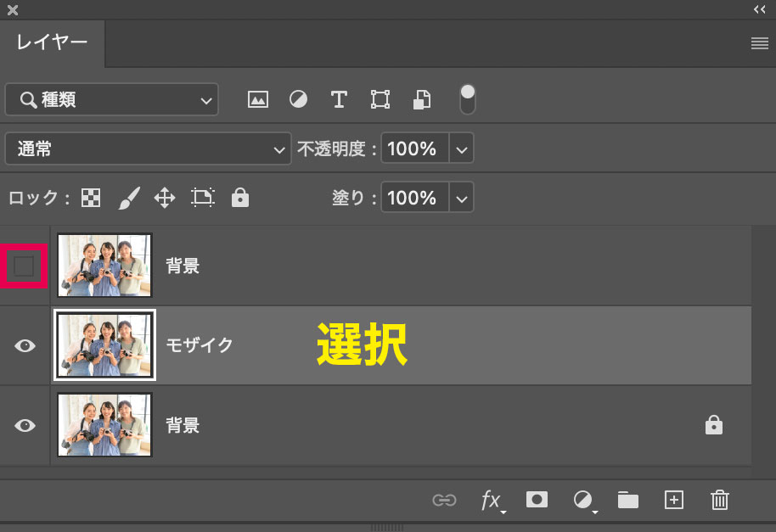Click the locked 背景 layer name

click(183, 425)
